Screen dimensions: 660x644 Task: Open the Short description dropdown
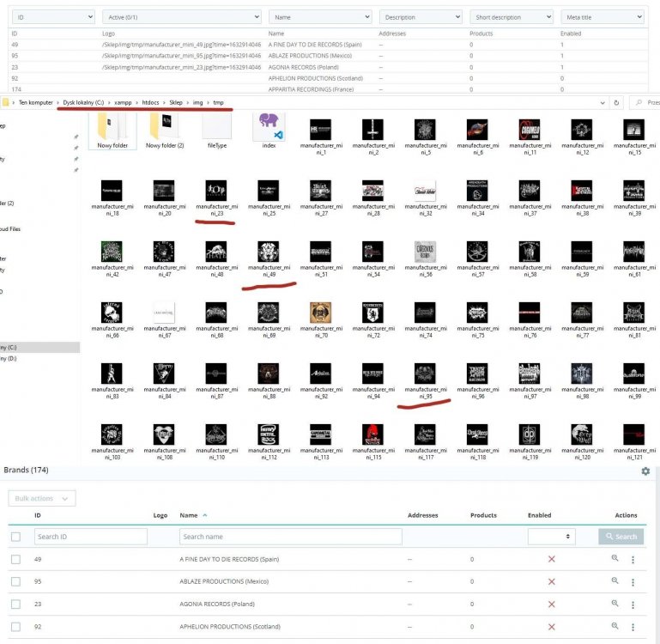point(512,17)
